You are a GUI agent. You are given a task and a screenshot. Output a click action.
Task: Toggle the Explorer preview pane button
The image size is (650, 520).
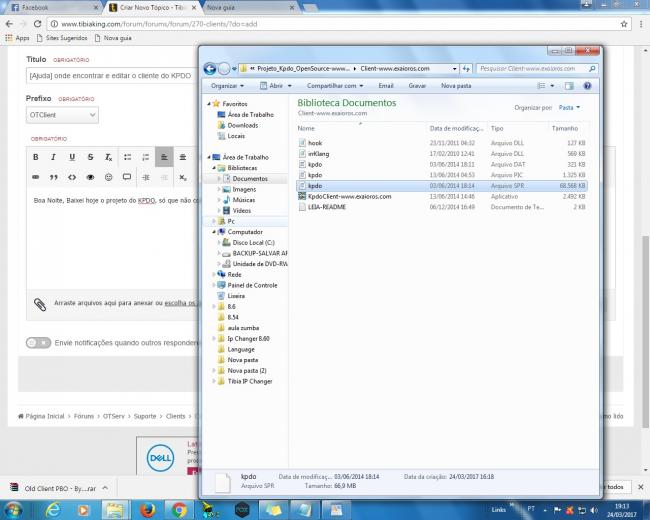[568, 86]
